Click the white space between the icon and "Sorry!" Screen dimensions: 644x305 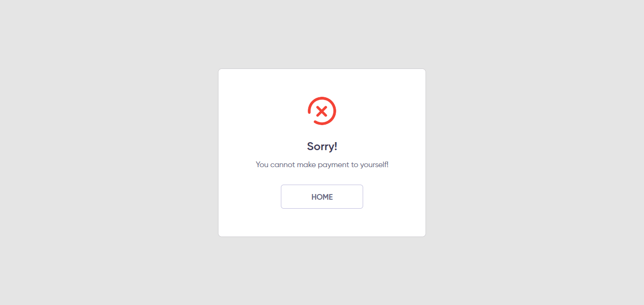322,133
